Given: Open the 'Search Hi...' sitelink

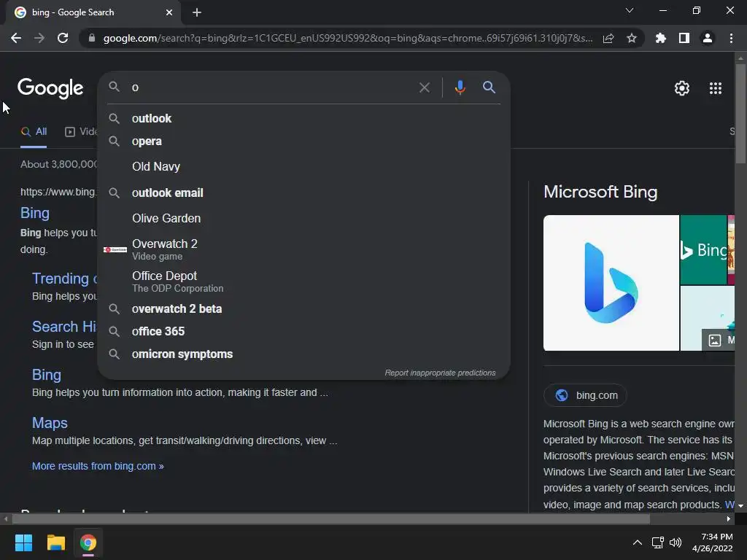Looking at the screenshot, I should [64, 327].
